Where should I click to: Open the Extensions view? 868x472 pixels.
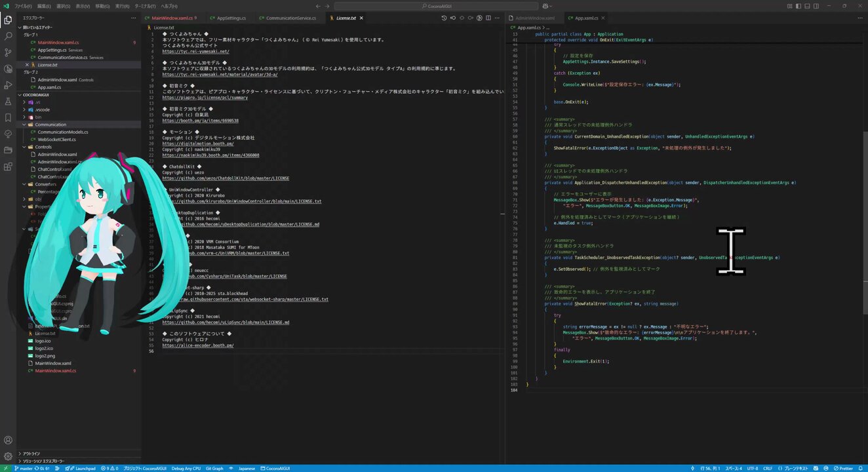(8, 167)
